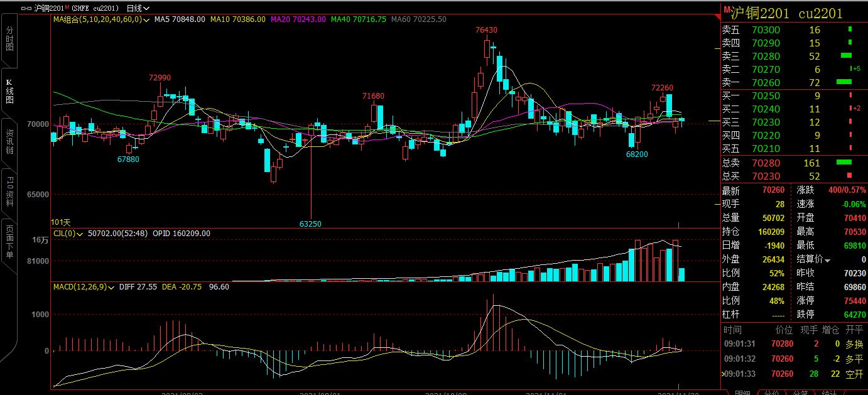Click the DEA -20.75 MACD value
The height and width of the screenshot is (395, 868).
click(182, 287)
